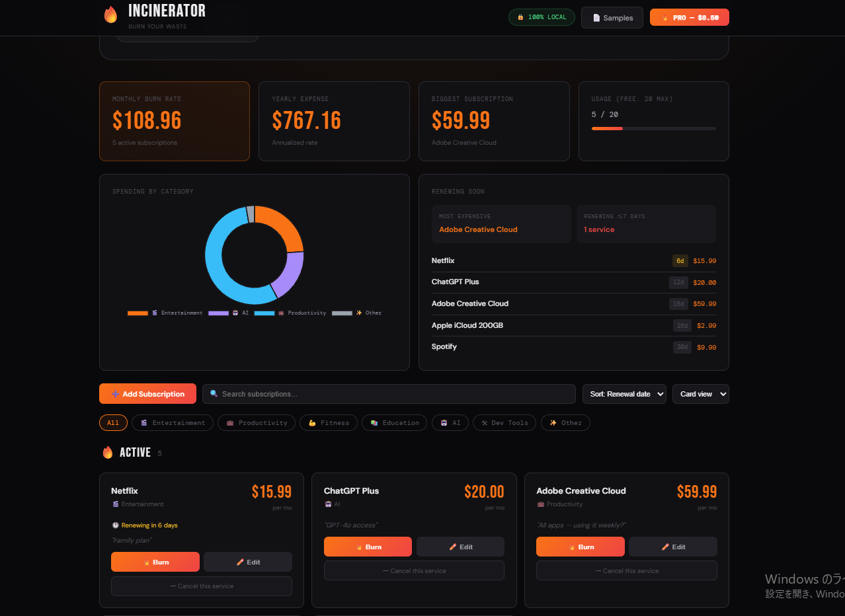845x616 pixels.
Task: Click Netflix "Renewing in 6 days" clock icon
Action: [x=115, y=525]
